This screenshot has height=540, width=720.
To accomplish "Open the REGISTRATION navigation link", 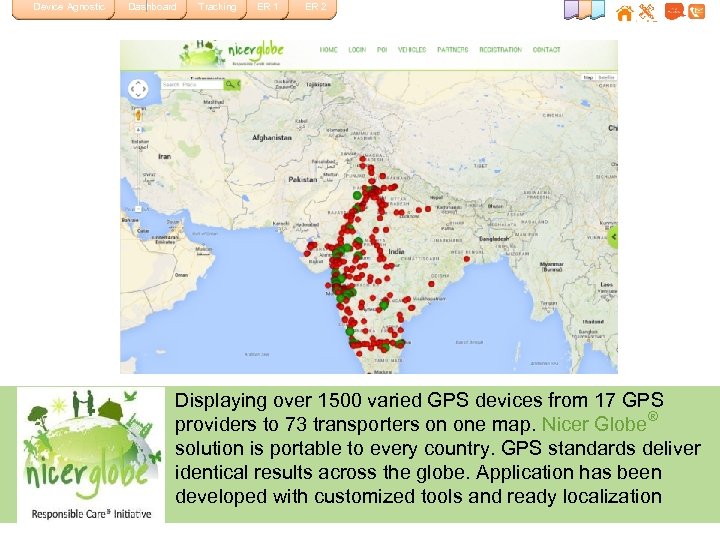I will [501, 50].
